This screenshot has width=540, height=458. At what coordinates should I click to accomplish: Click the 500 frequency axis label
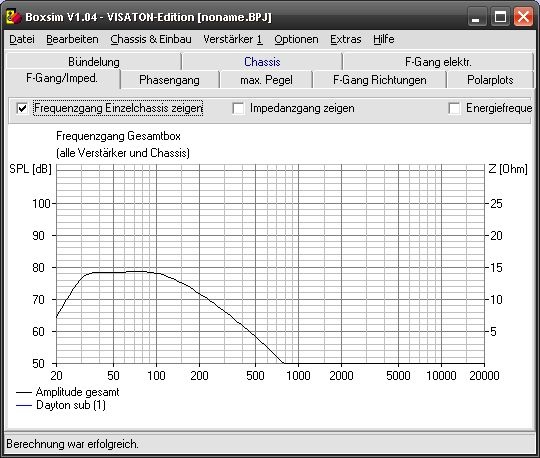click(x=255, y=376)
